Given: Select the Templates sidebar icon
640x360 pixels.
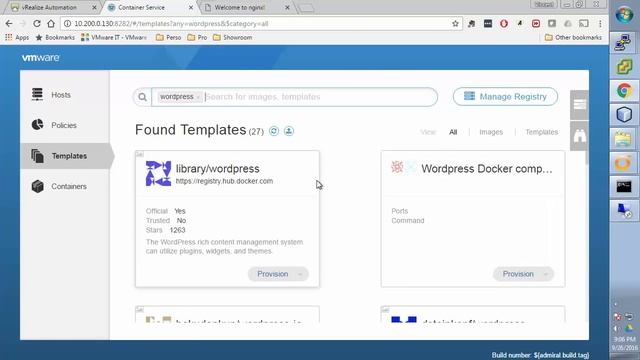Looking at the screenshot, I should (37, 156).
